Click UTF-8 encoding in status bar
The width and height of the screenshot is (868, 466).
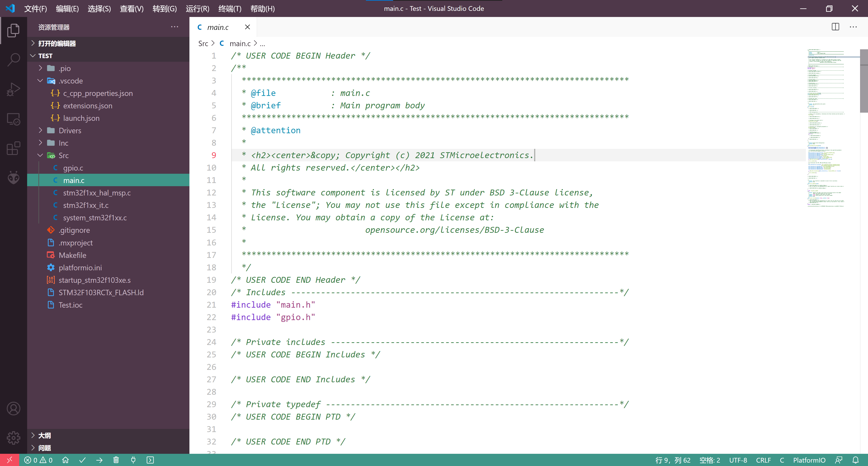(x=738, y=460)
